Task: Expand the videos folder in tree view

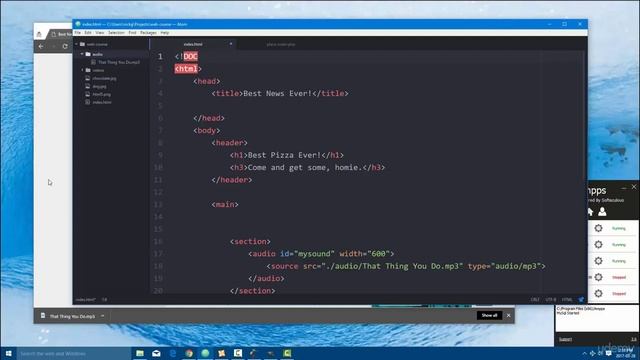Action: [x=82, y=70]
